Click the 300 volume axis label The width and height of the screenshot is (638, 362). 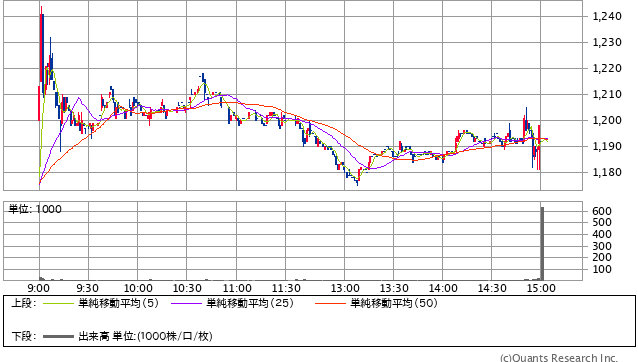click(x=602, y=246)
